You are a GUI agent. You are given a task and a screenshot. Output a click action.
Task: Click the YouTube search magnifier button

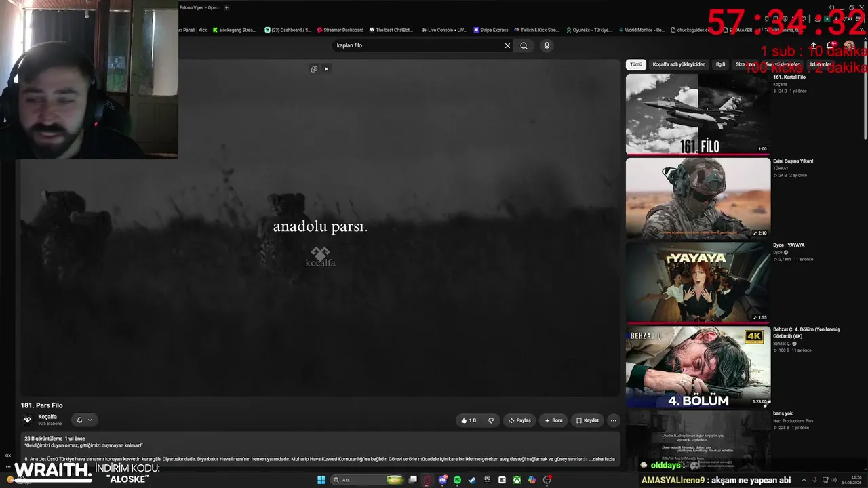tap(524, 45)
